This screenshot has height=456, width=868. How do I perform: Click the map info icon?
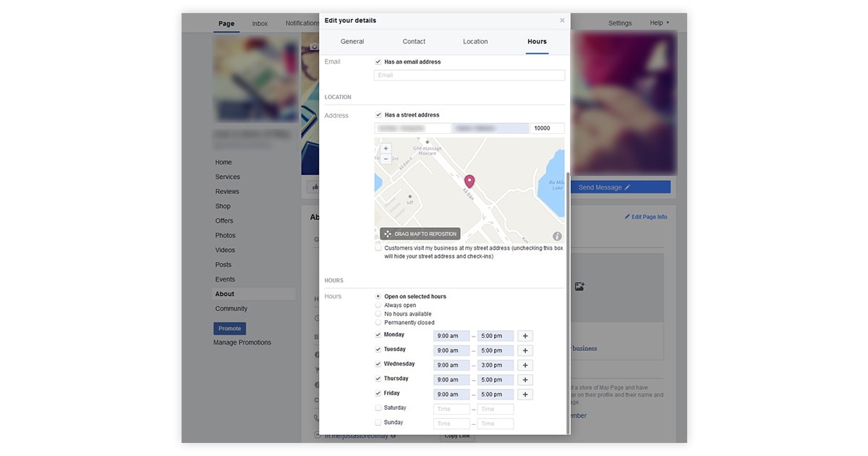coord(557,236)
